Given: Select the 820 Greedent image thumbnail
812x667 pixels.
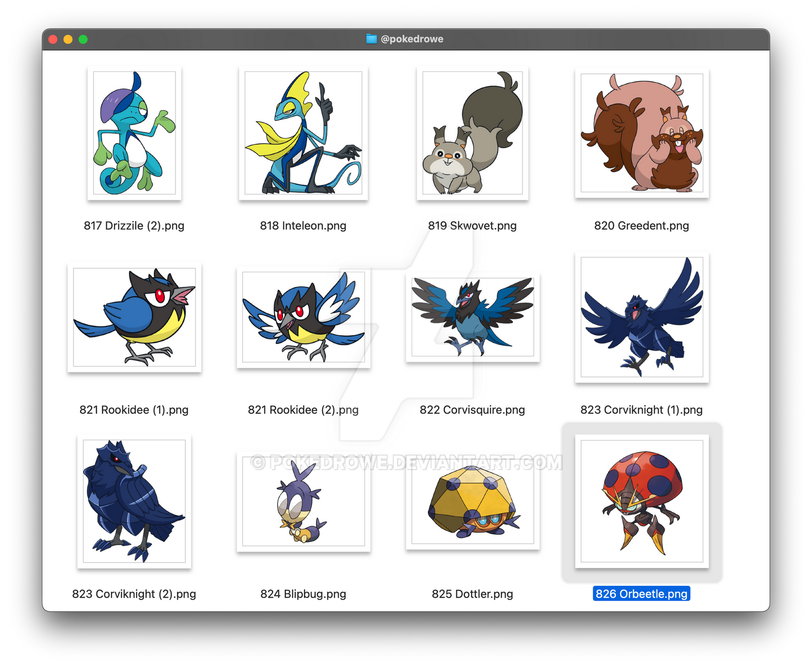Looking at the screenshot, I should click(x=642, y=133).
